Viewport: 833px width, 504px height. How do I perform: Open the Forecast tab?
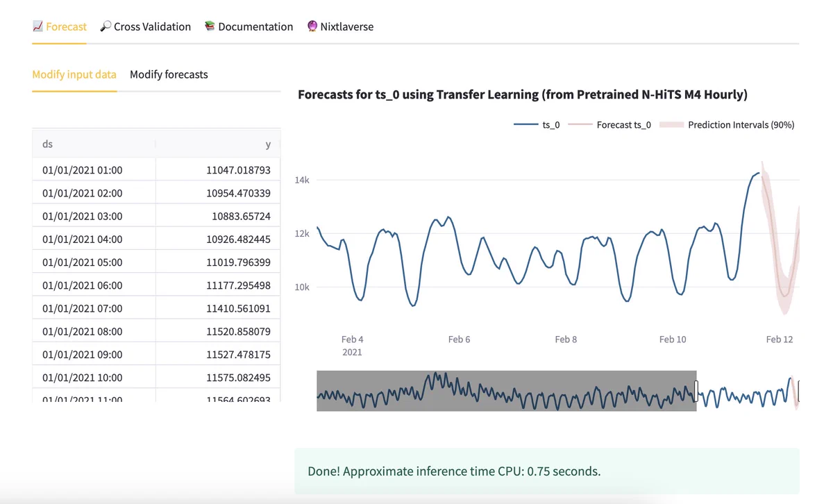pos(60,26)
